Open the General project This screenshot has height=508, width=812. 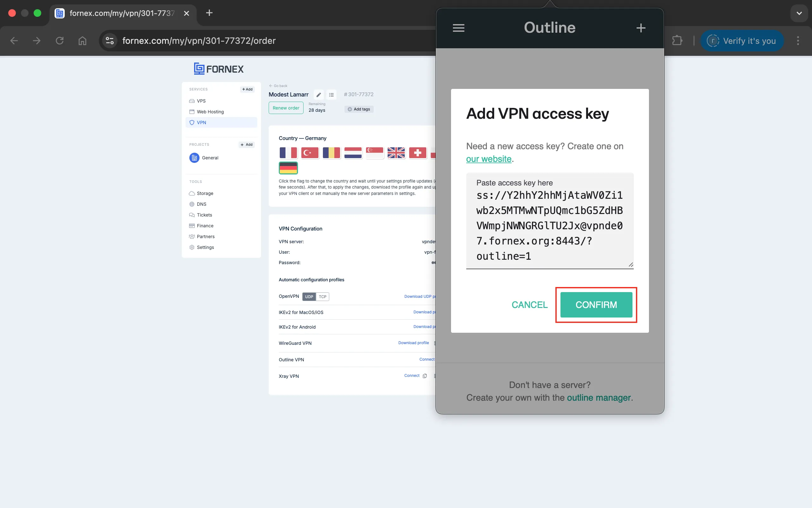point(204,157)
